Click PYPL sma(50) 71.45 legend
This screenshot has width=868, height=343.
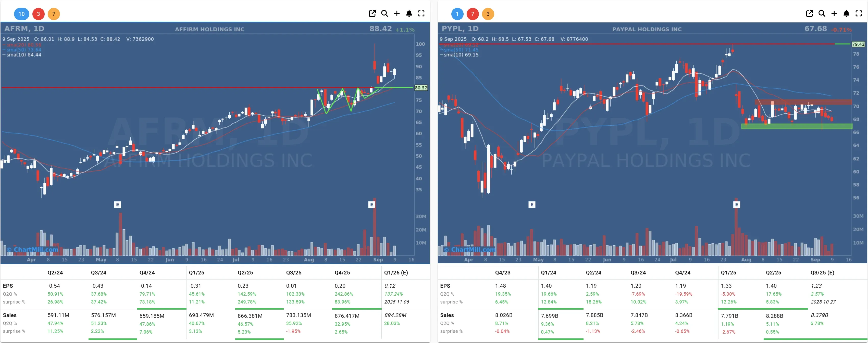point(459,50)
